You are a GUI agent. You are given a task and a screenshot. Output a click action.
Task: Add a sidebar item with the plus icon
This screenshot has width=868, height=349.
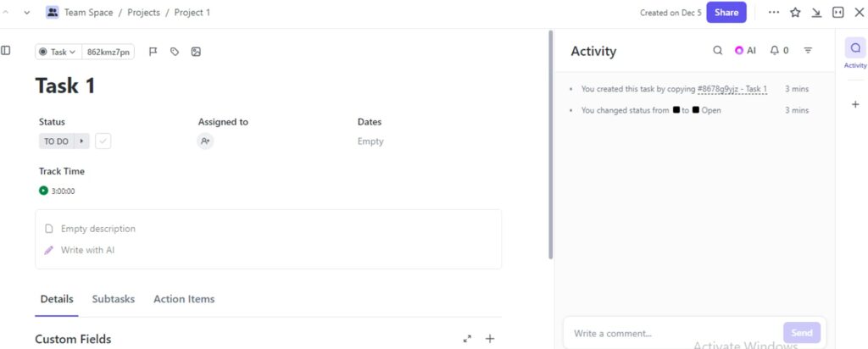click(x=855, y=104)
